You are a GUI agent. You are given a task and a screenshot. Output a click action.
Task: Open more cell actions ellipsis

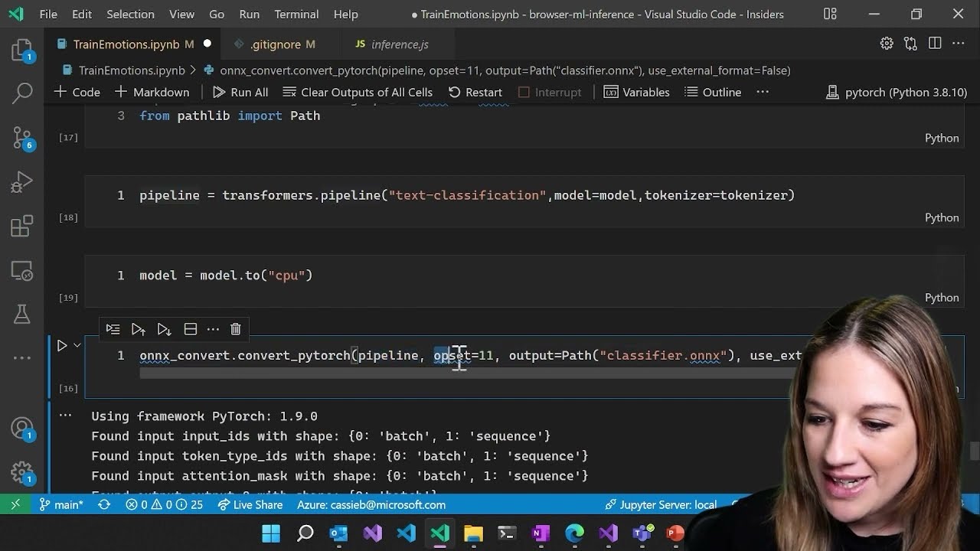[x=213, y=329]
